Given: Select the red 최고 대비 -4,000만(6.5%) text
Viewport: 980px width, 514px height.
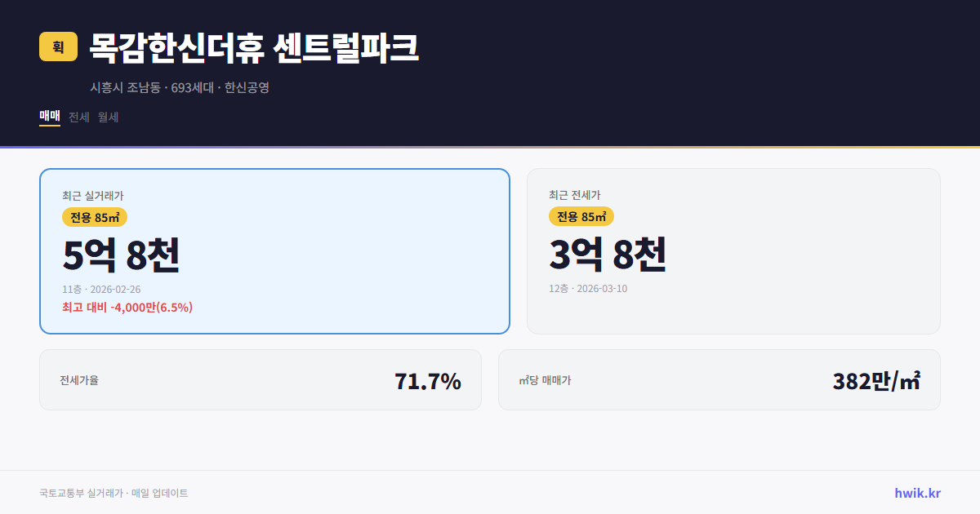Looking at the screenshot, I should [124, 307].
